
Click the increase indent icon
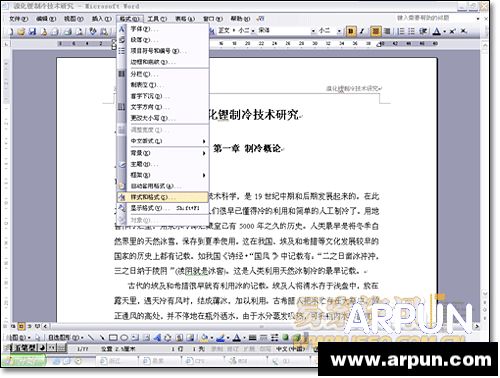[x=423, y=31]
